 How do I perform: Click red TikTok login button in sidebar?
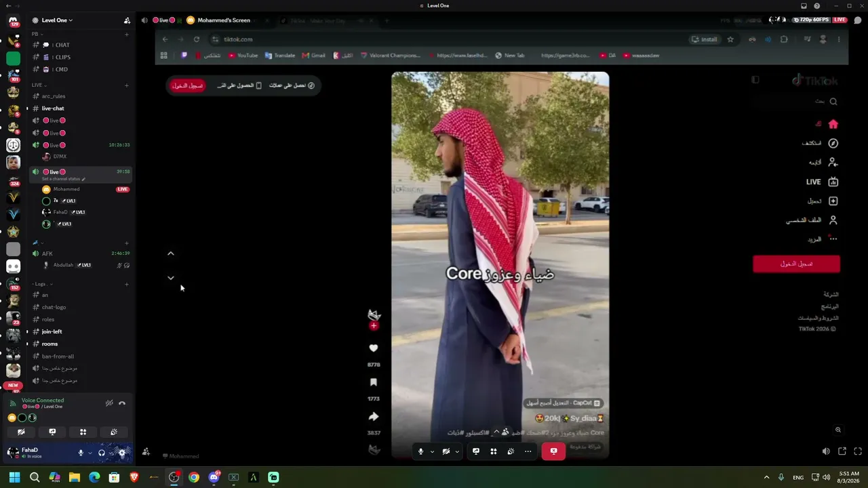796,264
